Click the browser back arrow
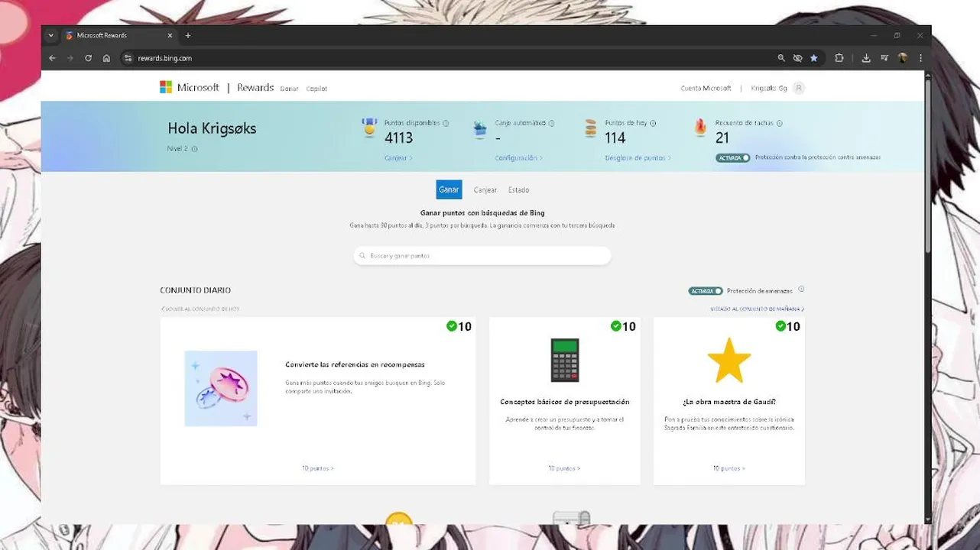This screenshot has height=550, width=980. [x=52, y=58]
